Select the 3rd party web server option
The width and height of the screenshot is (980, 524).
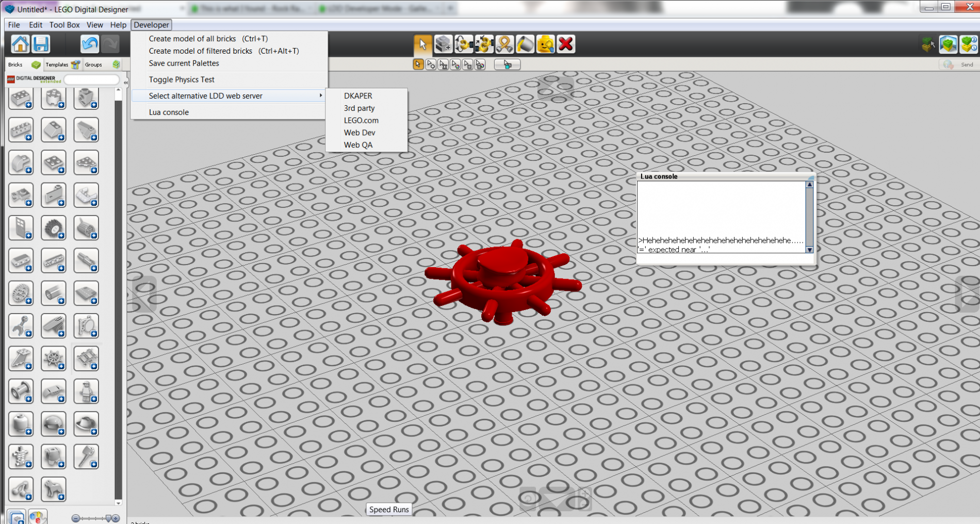(x=359, y=108)
